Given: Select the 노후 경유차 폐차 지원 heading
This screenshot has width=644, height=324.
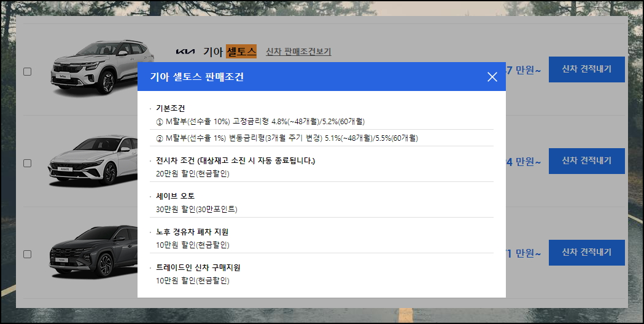Looking at the screenshot, I should (x=192, y=232).
